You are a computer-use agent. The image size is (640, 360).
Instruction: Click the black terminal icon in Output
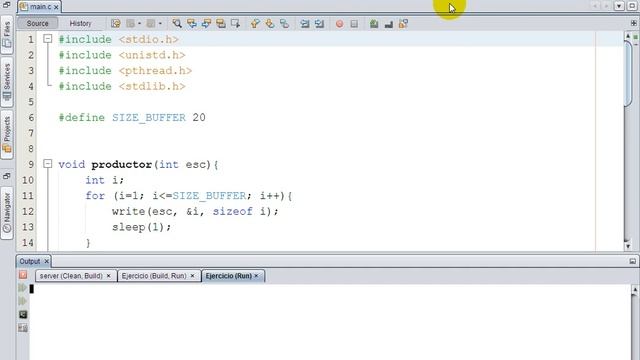(x=23, y=314)
